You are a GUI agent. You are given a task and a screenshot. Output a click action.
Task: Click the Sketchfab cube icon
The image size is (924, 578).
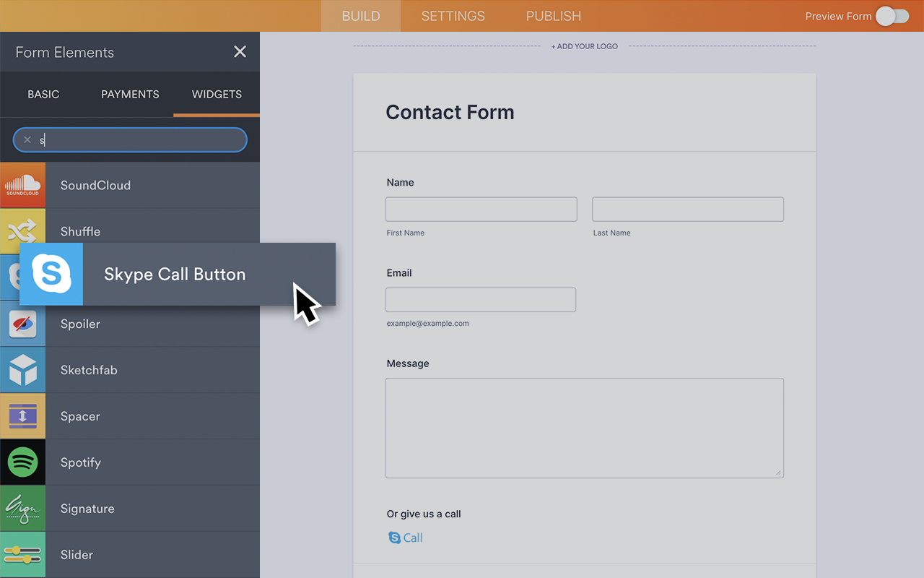tap(22, 370)
